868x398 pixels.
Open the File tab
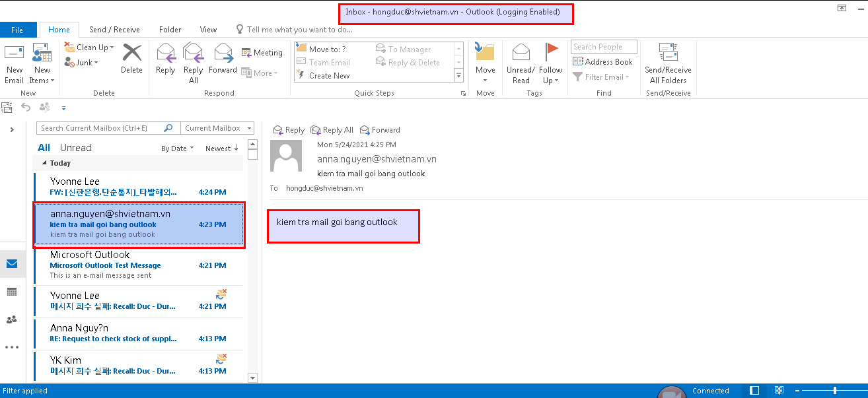[18, 30]
